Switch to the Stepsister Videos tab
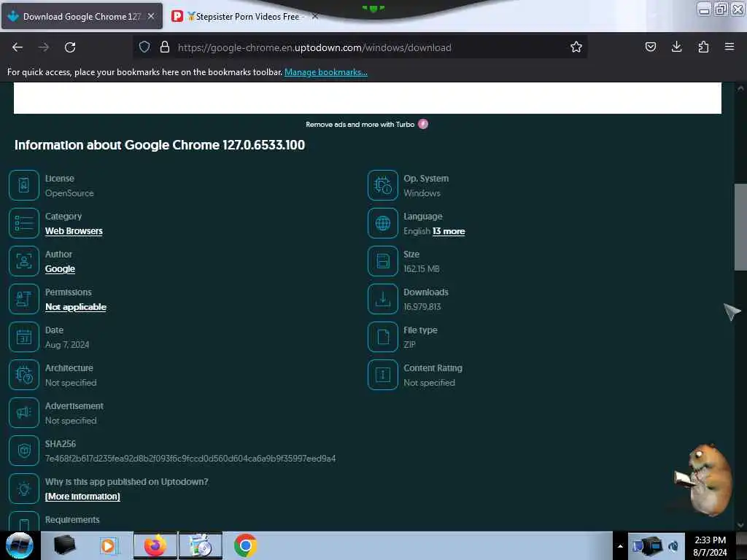Viewport: 747px width, 560px height. click(x=245, y=16)
